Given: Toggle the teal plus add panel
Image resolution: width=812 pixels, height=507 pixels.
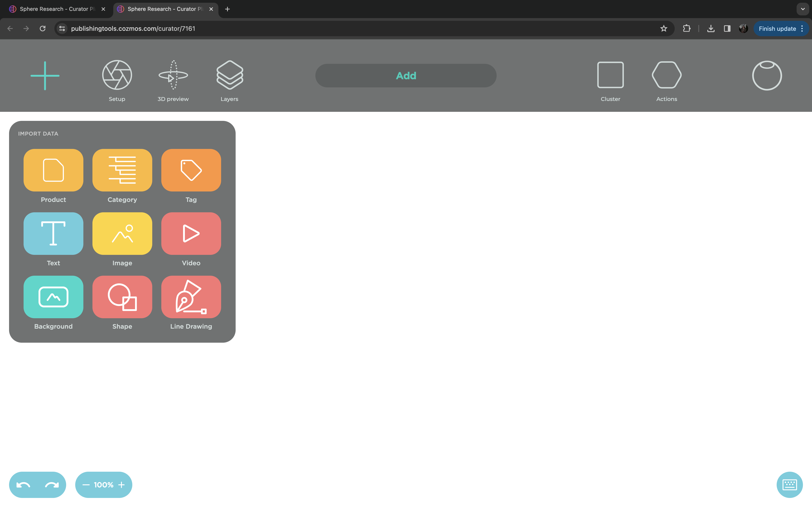Looking at the screenshot, I should pos(45,75).
